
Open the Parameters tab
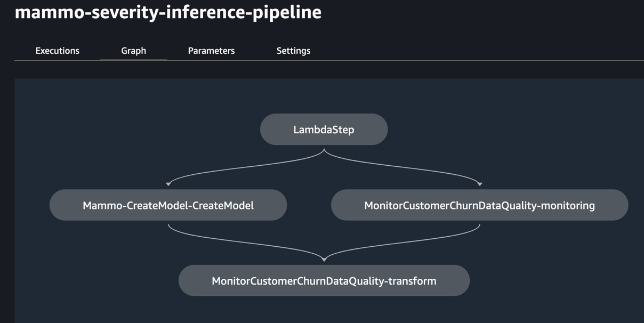click(x=211, y=51)
